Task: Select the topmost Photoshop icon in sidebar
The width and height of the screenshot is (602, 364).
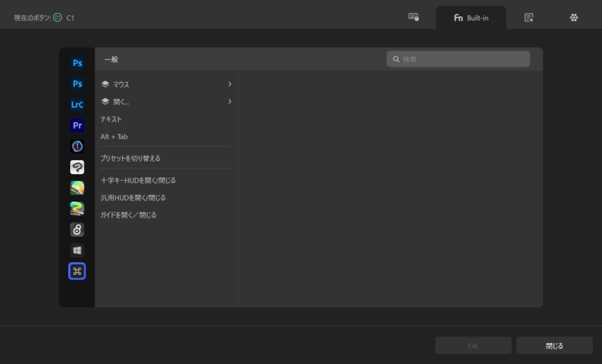Action: click(x=77, y=63)
